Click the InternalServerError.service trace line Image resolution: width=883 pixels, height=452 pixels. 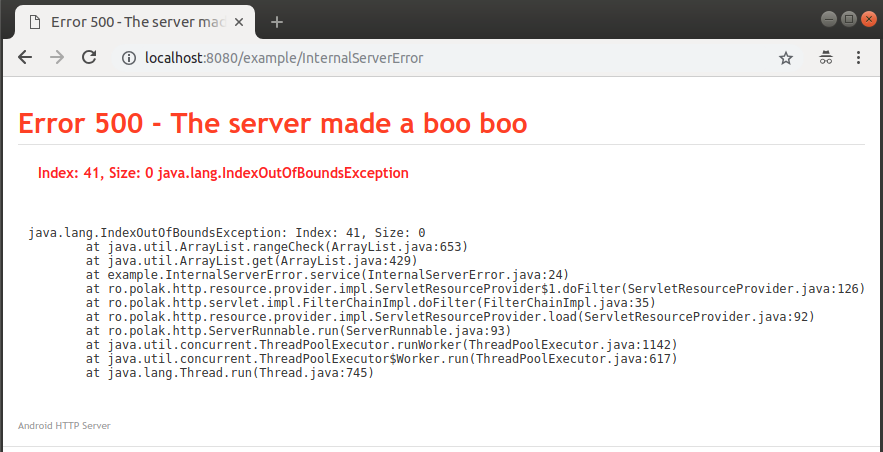327,275
